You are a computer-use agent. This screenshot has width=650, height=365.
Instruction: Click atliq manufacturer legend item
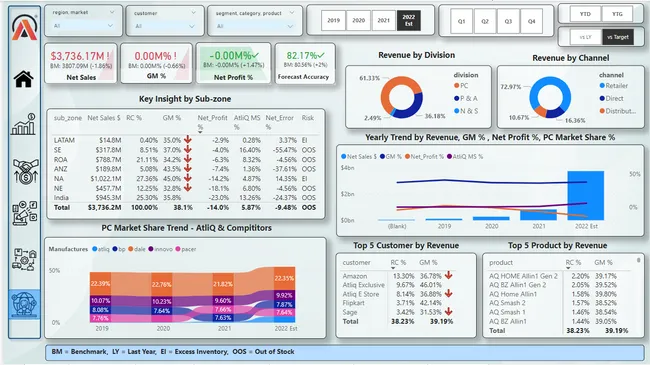click(x=101, y=249)
